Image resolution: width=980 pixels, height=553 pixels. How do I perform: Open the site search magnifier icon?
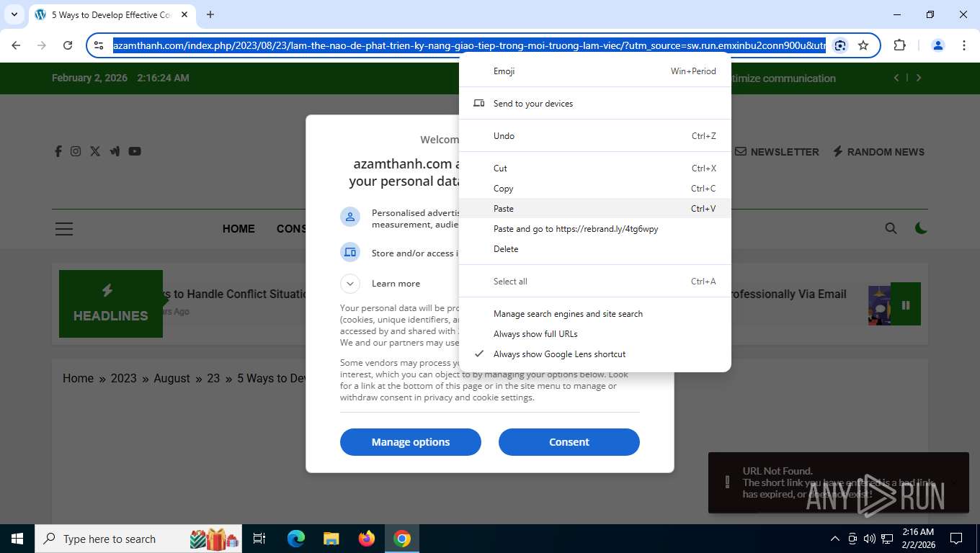(x=891, y=228)
